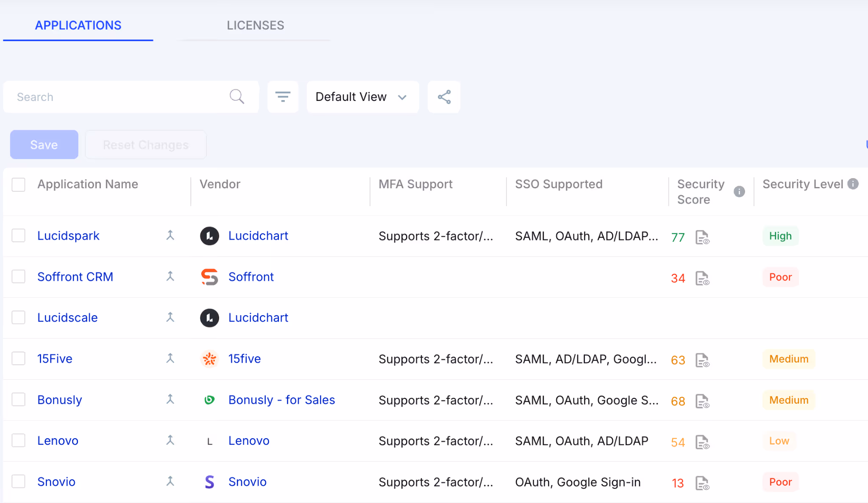Image resolution: width=868 pixels, height=503 pixels.
Task: Click the Save button
Action: [44, 145]
